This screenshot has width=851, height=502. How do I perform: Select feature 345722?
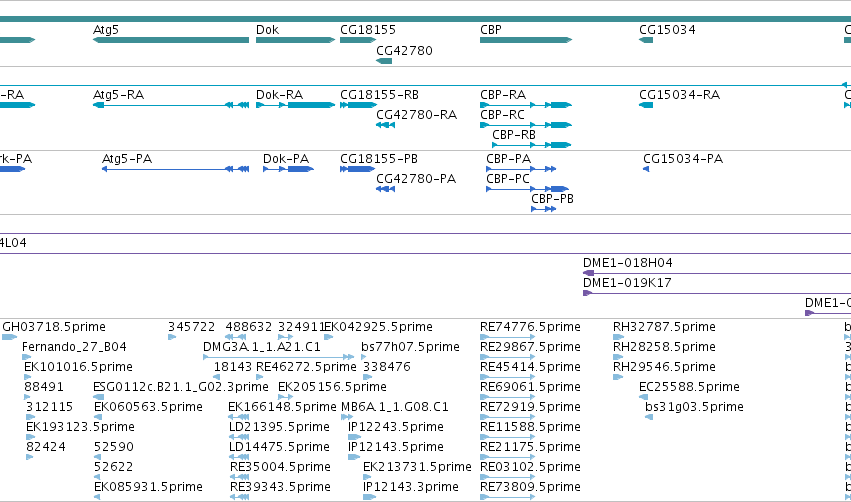coord(172,337)
